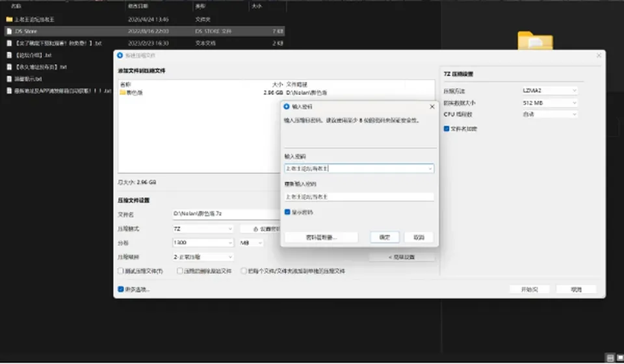Open the password history dropdown arrow
Screen dimensions: 624x364
click(430, 168)
